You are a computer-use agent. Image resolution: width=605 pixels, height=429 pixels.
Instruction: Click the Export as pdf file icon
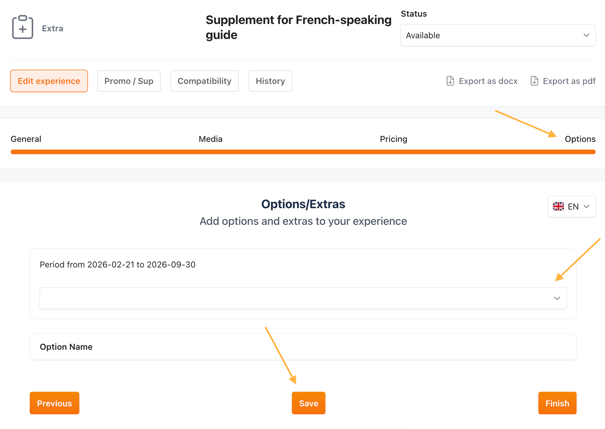[534, 81]
